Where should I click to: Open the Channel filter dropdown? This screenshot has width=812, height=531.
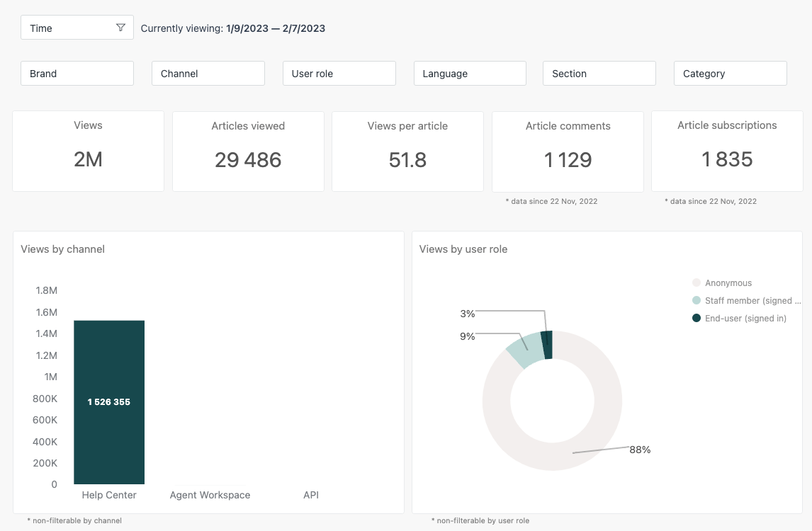click(x=208, y=73)
